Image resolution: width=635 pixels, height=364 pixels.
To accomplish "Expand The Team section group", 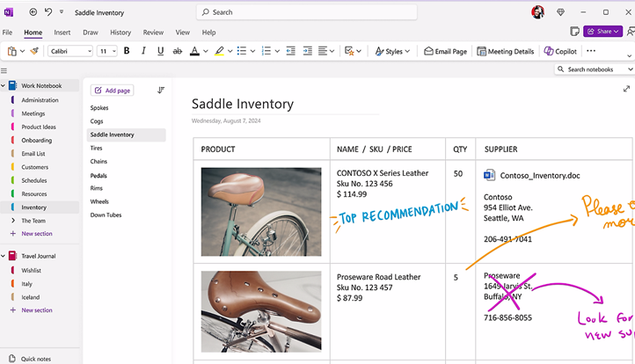I will (13, 221).
